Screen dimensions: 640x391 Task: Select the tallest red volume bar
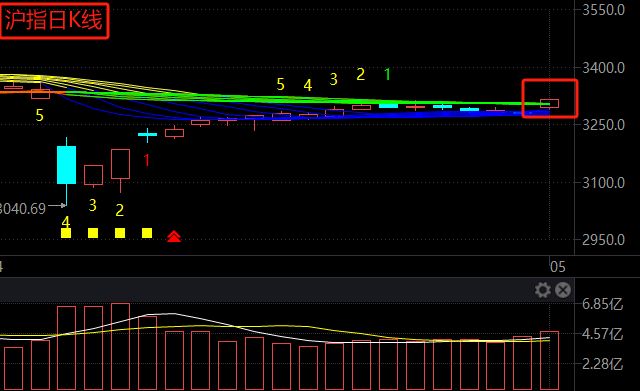[x=120, y=346]
